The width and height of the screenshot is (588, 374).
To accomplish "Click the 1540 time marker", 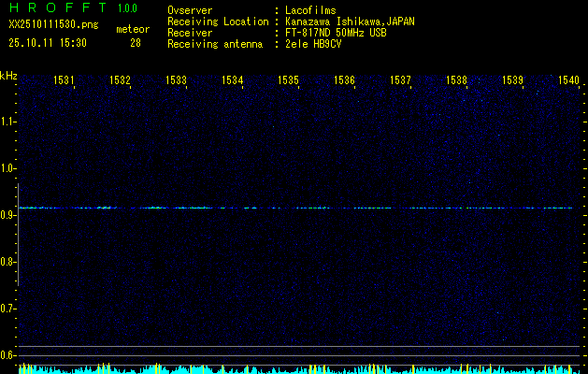I will point(568,81).
